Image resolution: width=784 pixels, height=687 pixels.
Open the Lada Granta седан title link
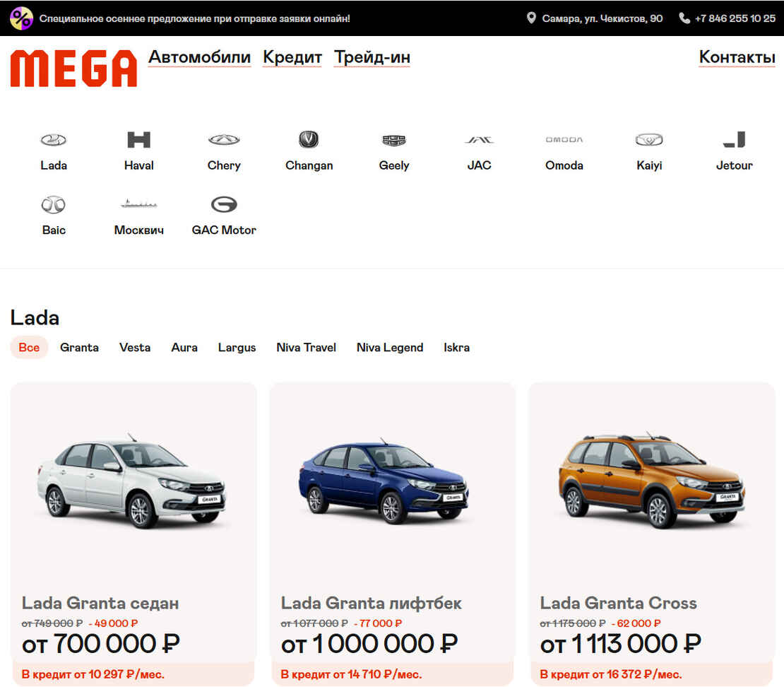pyautogui.click(x=100, y=603)
